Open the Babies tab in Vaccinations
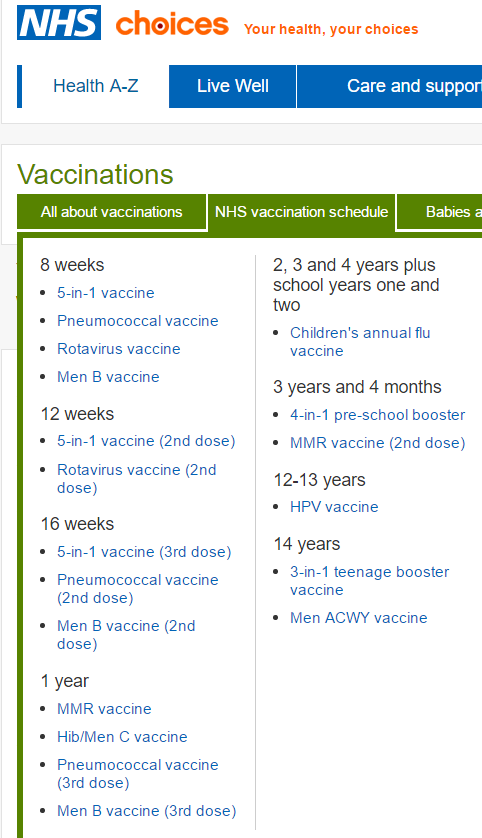The image size is (482, 838). pos(439,212)
